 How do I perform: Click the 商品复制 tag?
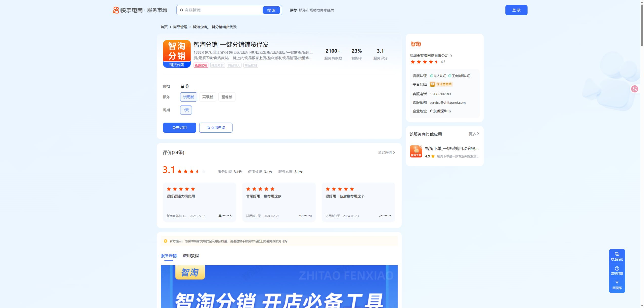point(251,65)
